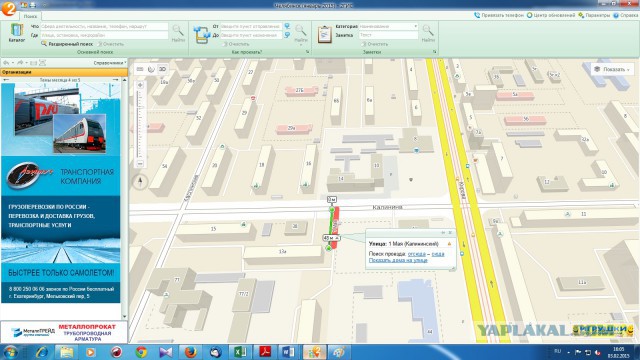Click the 48 м distance label on the ruler
Screen dimensions: 640x360
331,238
